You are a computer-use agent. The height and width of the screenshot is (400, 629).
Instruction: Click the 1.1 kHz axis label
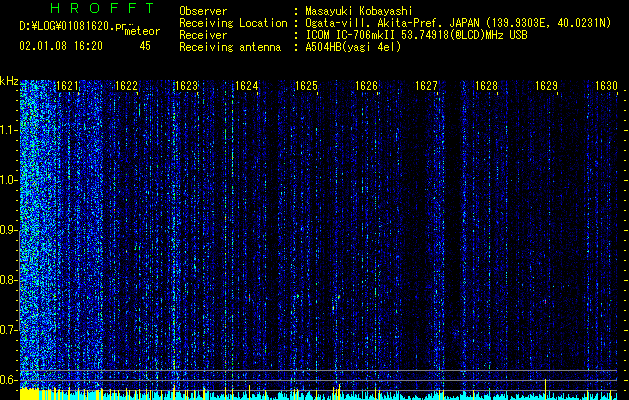tap(8, 130)
